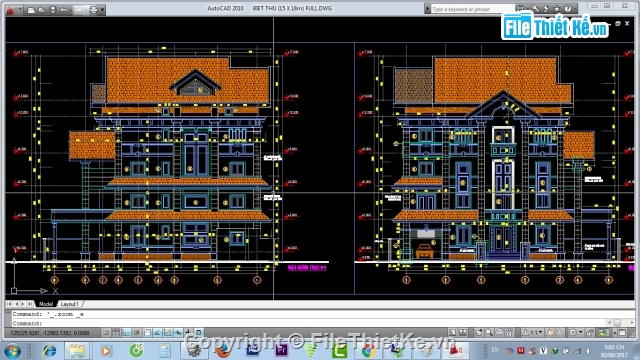Screen dimensions: 640x360
Task: Switch to the Layout1 tab
Action: point(69,304)
